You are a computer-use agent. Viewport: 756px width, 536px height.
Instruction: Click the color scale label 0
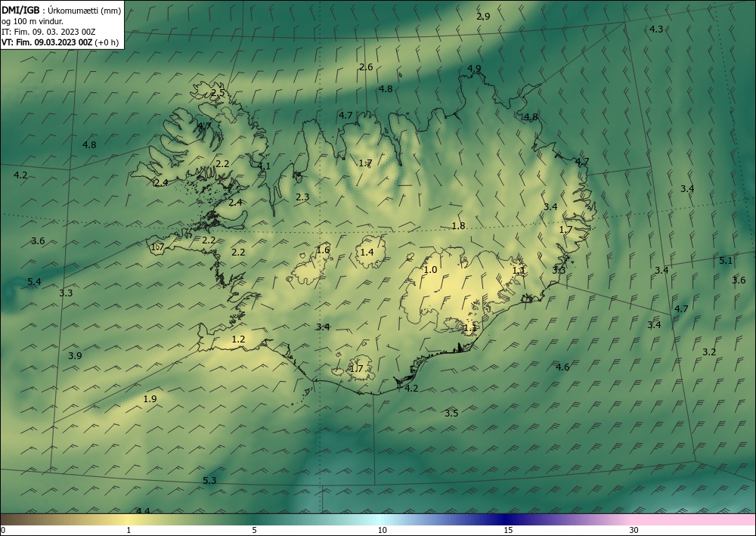(3, 531)
